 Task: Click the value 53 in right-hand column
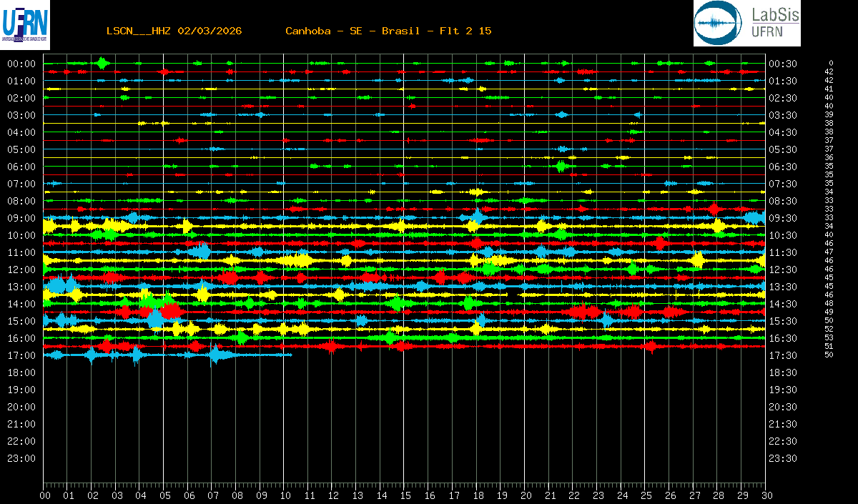pos(829,337)
